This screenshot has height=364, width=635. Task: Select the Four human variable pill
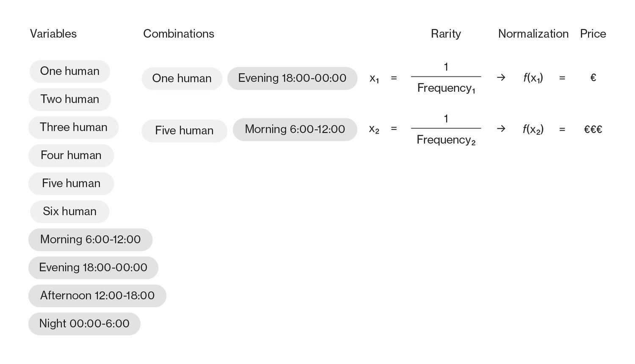click(x=71, y=156)
